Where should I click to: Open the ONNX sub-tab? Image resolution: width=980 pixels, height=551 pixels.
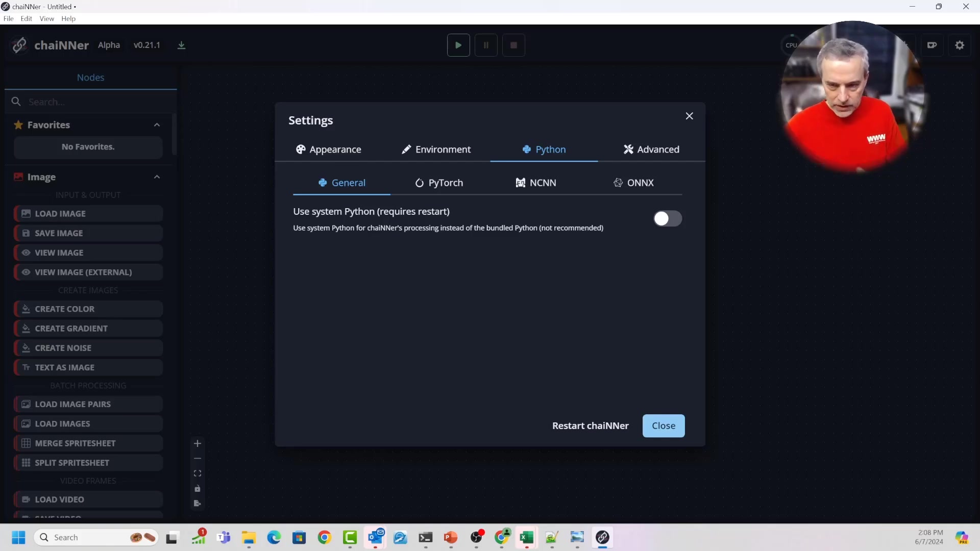[633, 183]
